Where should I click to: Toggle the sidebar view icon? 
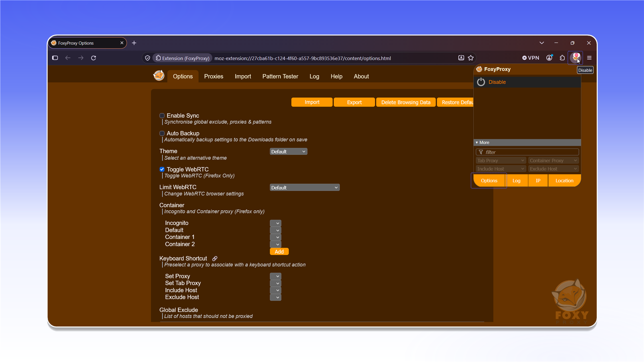point(55,58)
